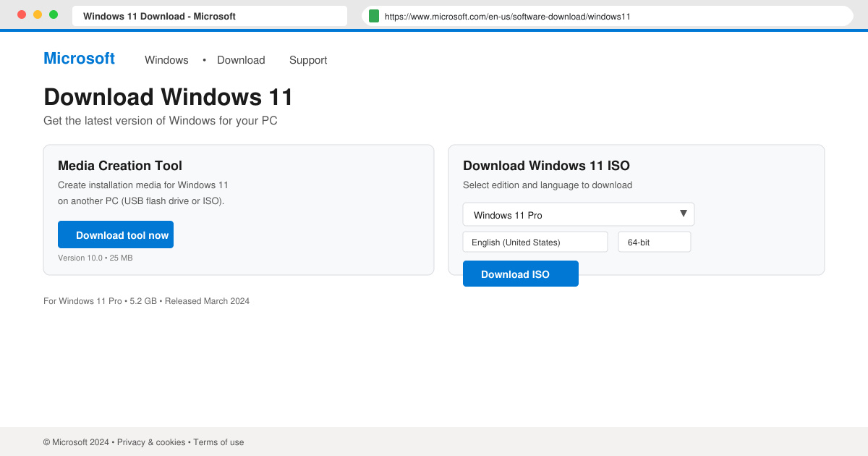The height and width of the screenshot is (456, 868).
Task: Select the English (United States) language field
Action: pos(535,242)
